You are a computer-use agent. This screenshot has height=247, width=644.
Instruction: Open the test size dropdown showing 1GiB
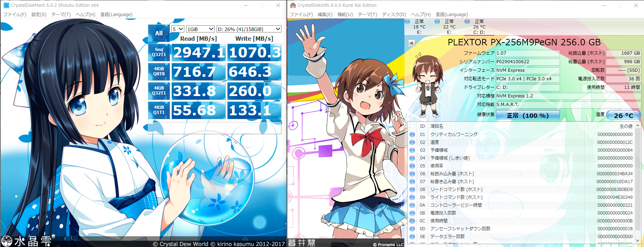tap(200, 29)
